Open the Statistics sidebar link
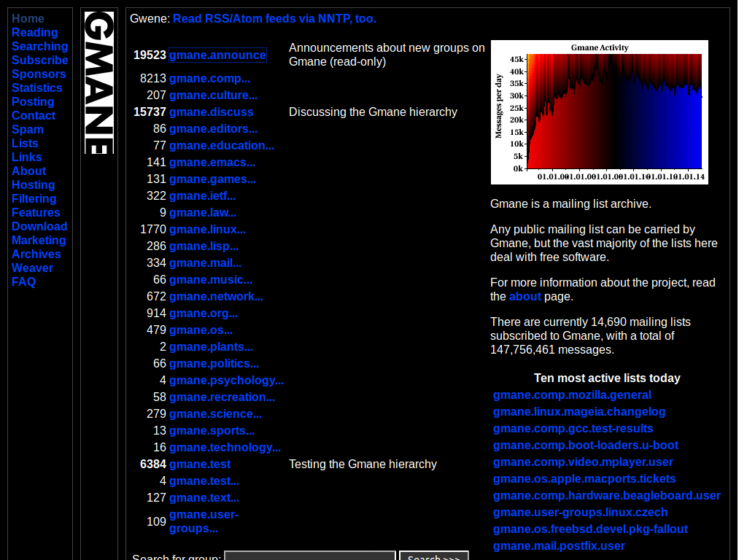This screenshot has width=747, height=560. [x=36, y=88]
